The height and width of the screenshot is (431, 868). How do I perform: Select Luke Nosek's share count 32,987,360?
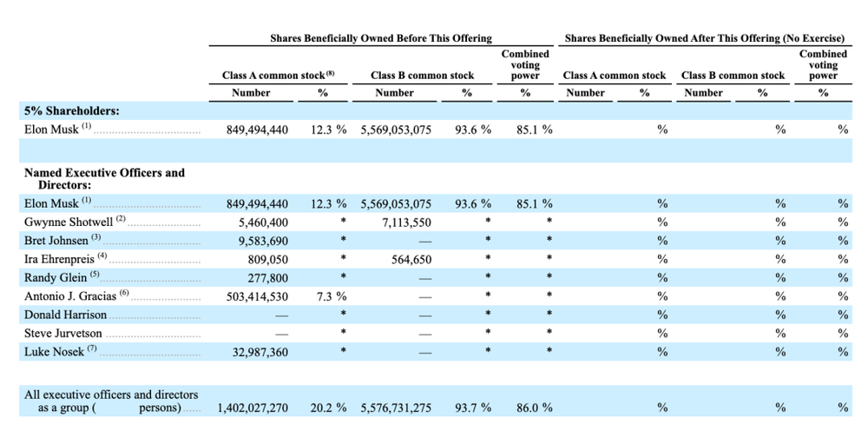[x=258, y=352]
